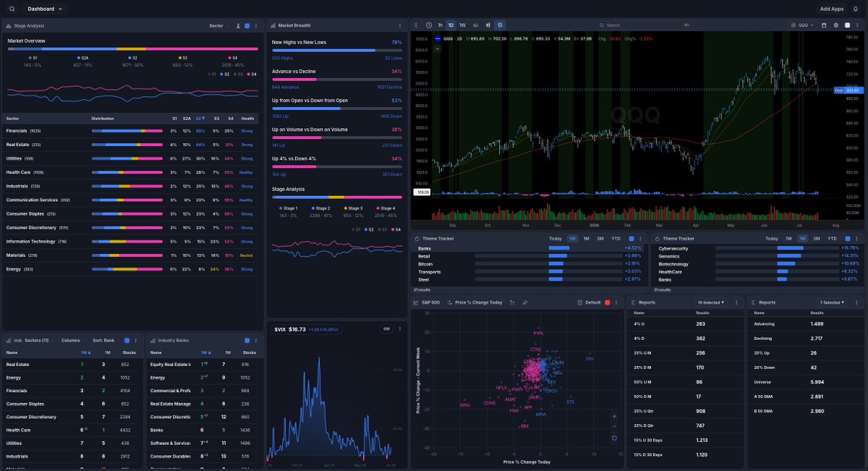
Task: Select Real Estate row in sector ranks
Action: click(x=72, y=365)
